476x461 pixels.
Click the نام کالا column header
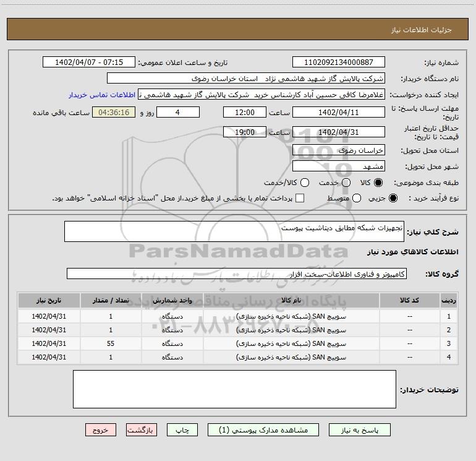tap(291, 301)
